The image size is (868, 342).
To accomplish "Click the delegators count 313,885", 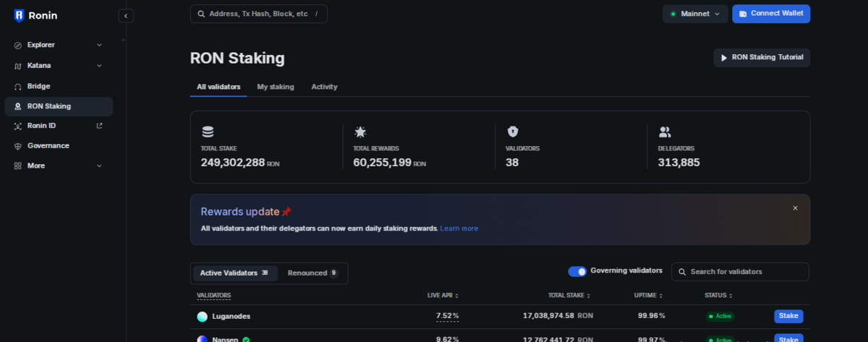I will point(679,163).
